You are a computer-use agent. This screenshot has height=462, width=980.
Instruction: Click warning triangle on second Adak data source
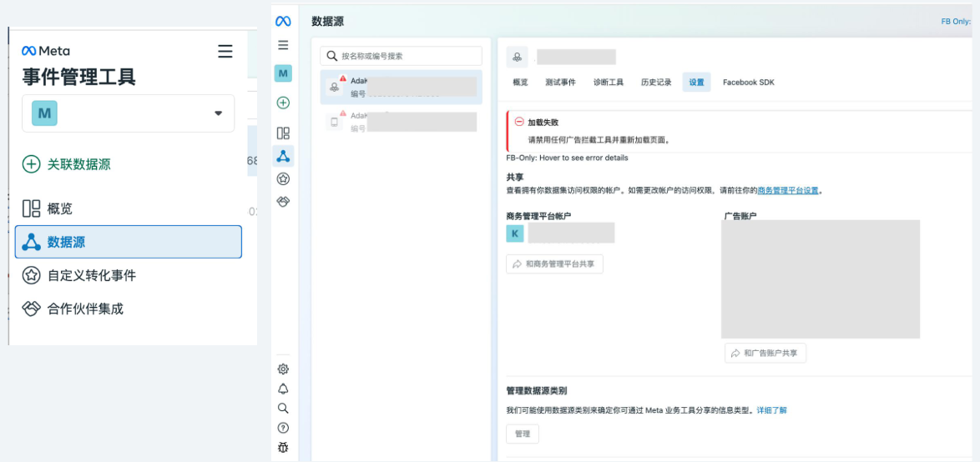[342, 113]
